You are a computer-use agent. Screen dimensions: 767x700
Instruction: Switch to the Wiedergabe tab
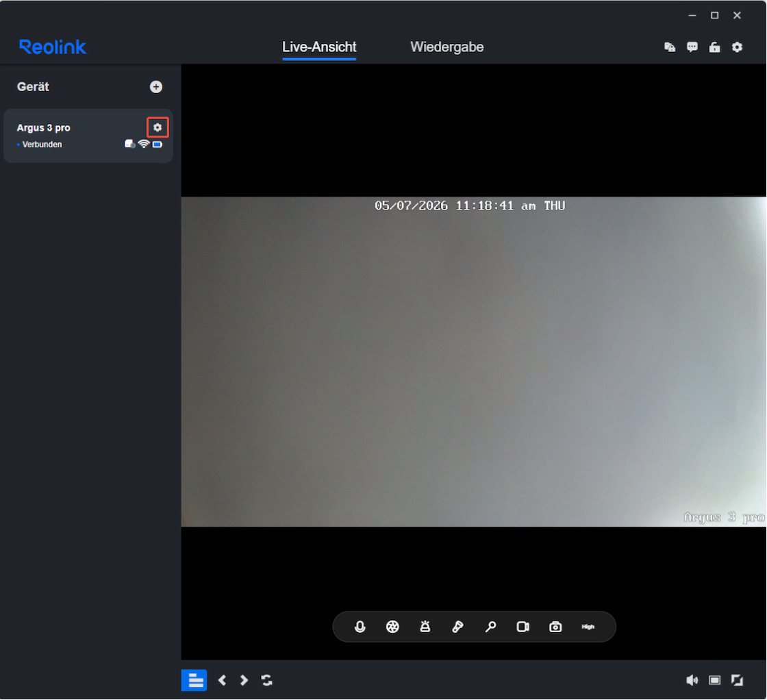click(447, 47)
